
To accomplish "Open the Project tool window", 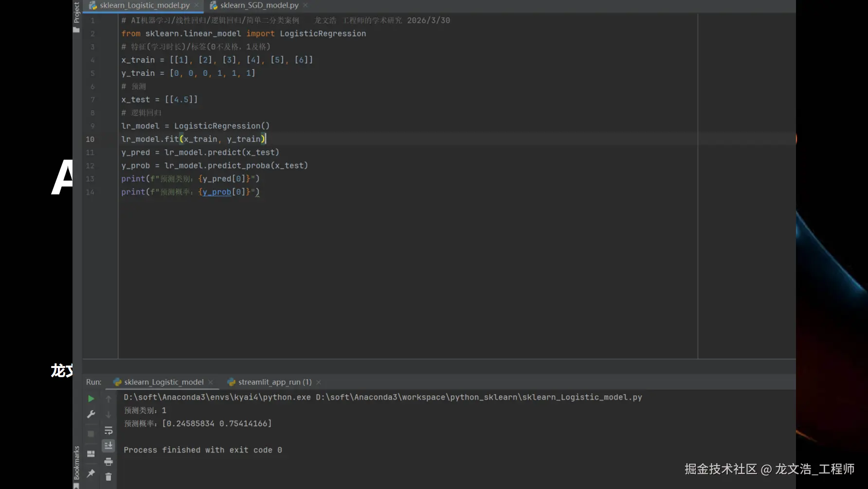I will tap(76, 17).
